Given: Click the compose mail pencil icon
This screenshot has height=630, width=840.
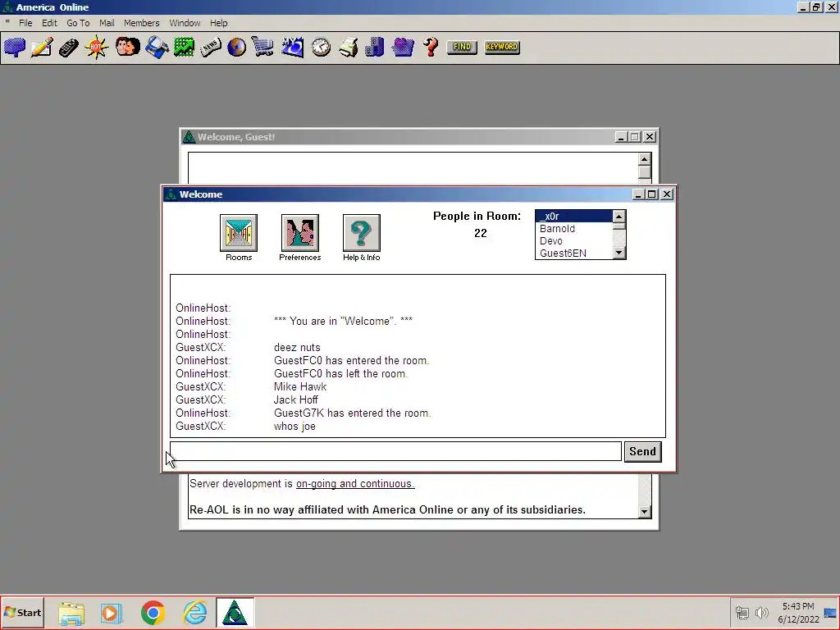Looking at the screenshot, I should point(42,47).
